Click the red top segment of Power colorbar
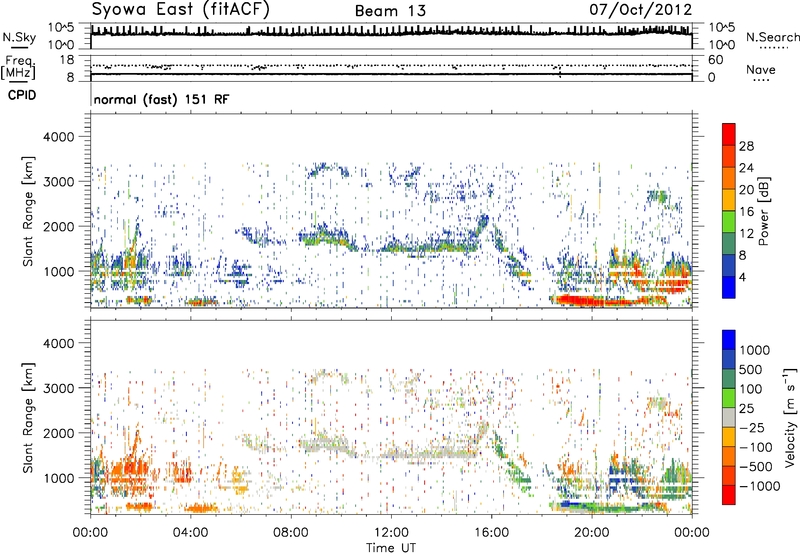Viewport: 800px width, 554px height. [x=729, y=134]
